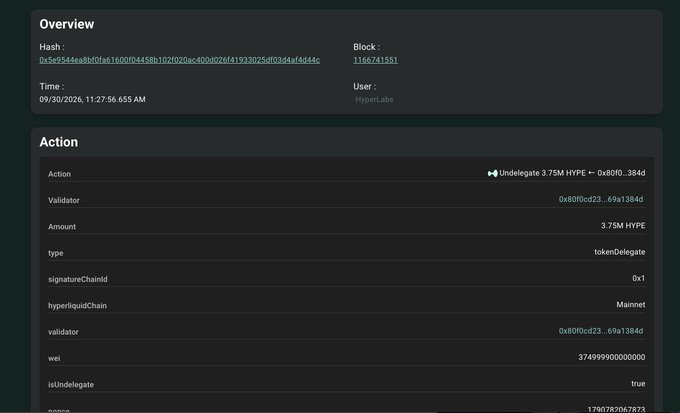
Task: Click the Hyperliquid icon beside Undelegate
Action: pos(493,173)
